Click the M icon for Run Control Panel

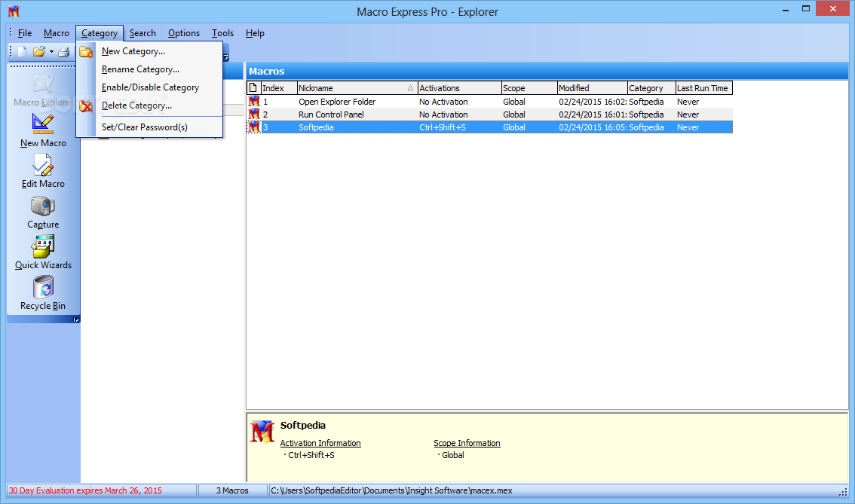tap(254, 115)
